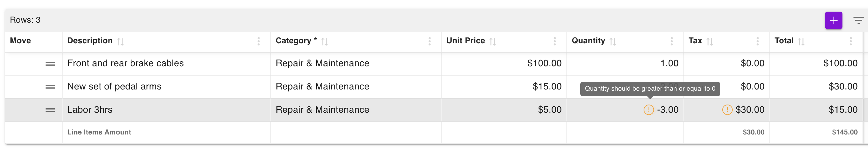868x158 pixels.
Task: Select the Labor 3hrs description cell
Action: click(x=166, y=110)
